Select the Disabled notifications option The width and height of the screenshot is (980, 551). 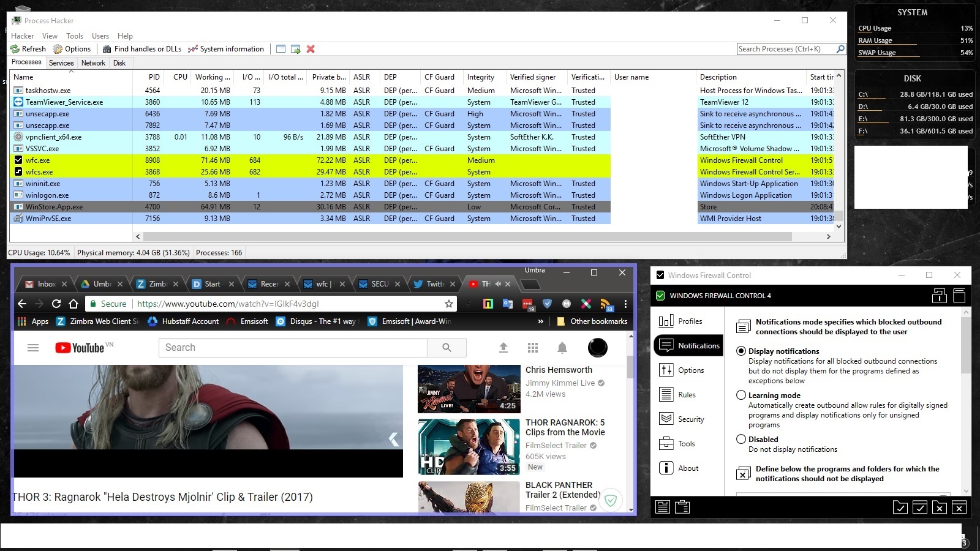pyautogui.click(x=741, y=440)
